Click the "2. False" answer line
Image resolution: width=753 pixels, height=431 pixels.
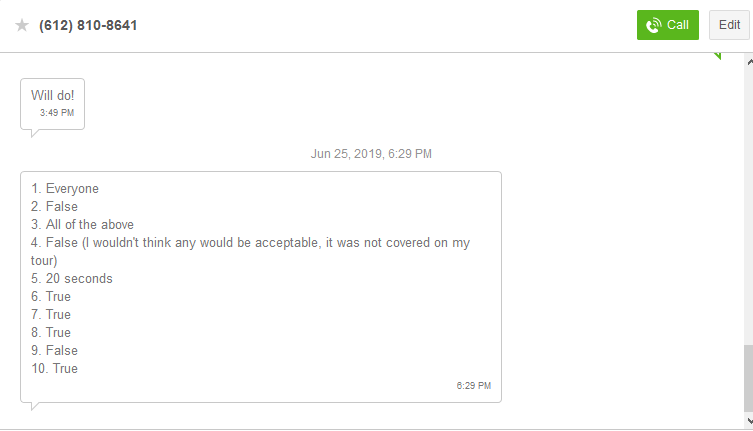pos(54,206)
